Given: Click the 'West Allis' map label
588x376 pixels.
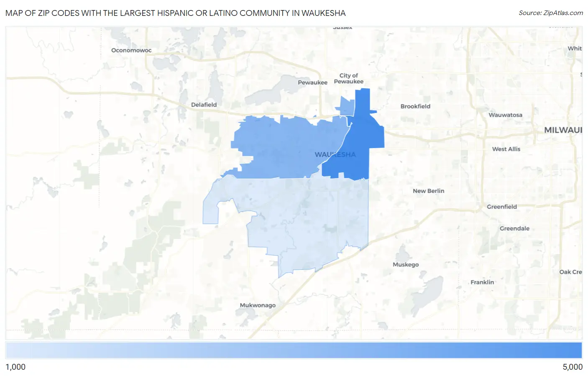Looking at the screenshot, I should pos(506,149).
